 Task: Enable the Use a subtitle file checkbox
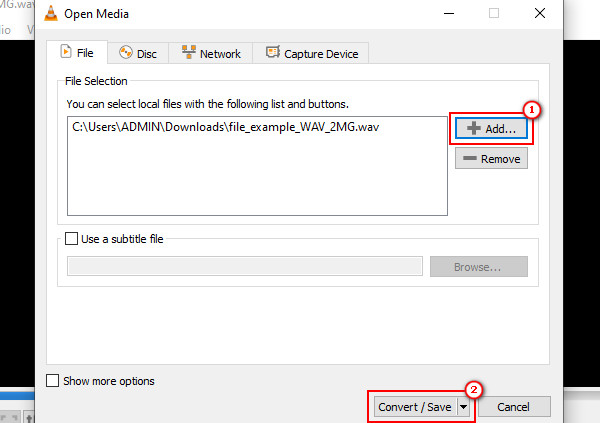(72, 238)
